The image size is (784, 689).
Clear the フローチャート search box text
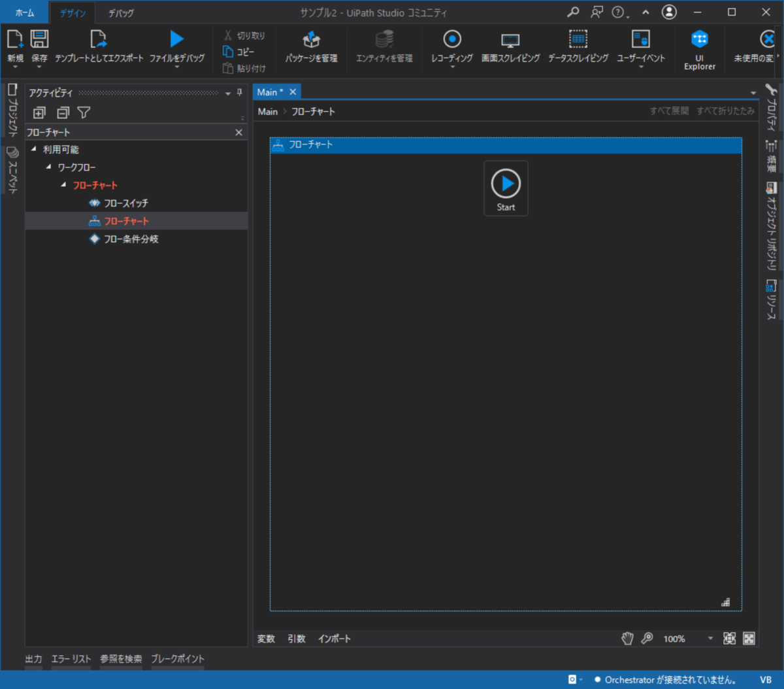pyautogui.click(x=238, y=132)
